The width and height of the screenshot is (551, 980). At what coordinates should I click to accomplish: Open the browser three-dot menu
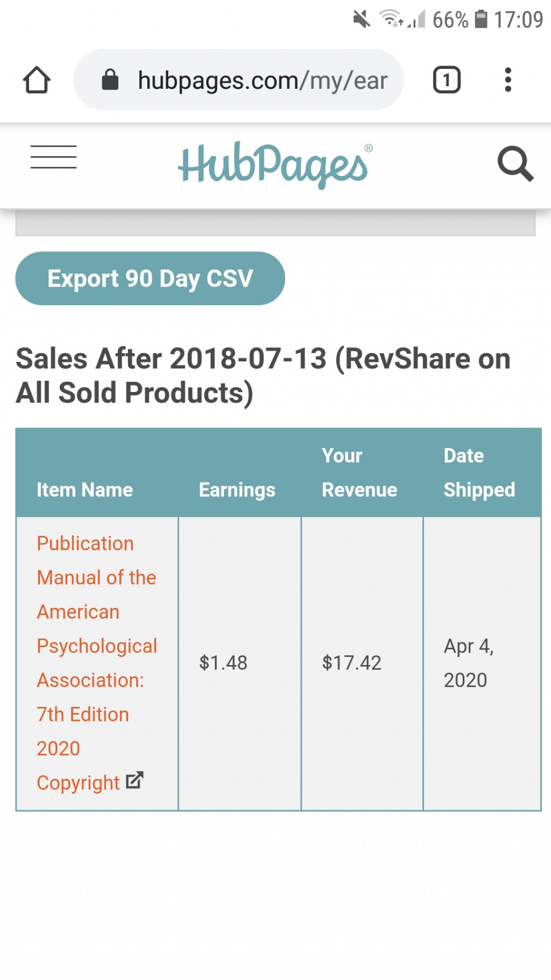pyautogui.click(x=507, y=80)
